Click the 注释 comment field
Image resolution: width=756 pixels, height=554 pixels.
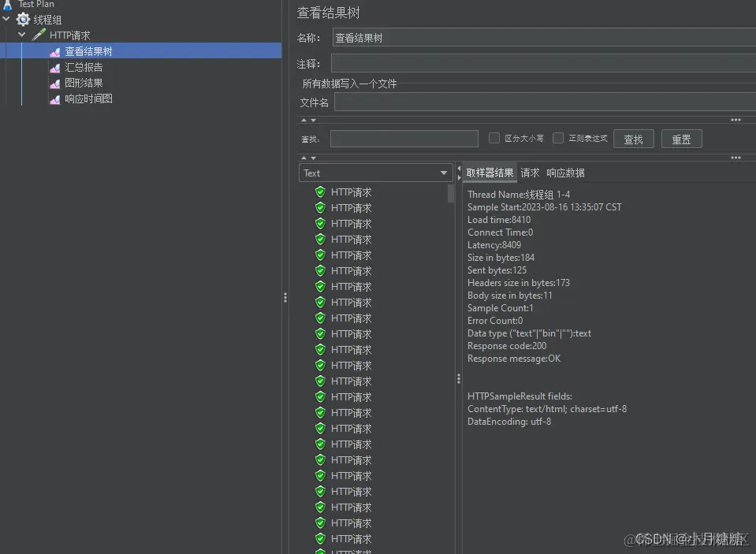tap(544, 63)
